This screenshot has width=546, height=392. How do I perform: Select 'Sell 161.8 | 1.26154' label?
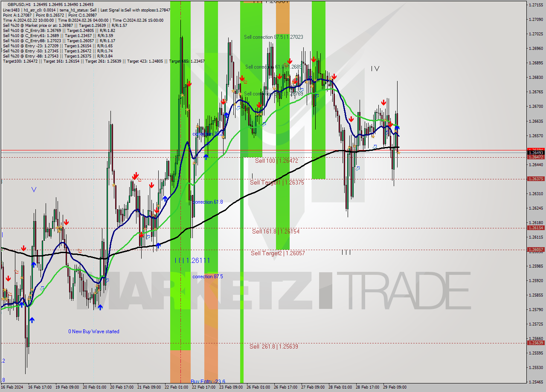276,231
